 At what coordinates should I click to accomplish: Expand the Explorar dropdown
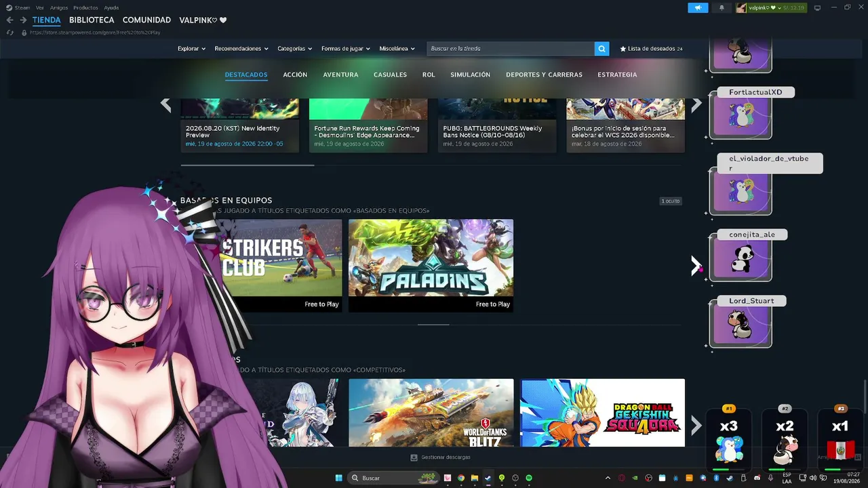tap(191, 49)
